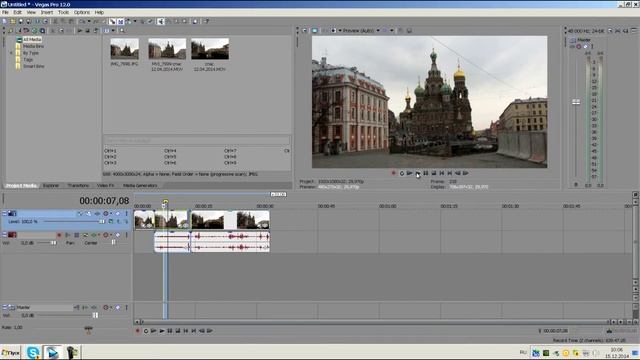Stop playback in preview window transport
The width and height of the screenshot is (640, 360).
click(433, 173)
